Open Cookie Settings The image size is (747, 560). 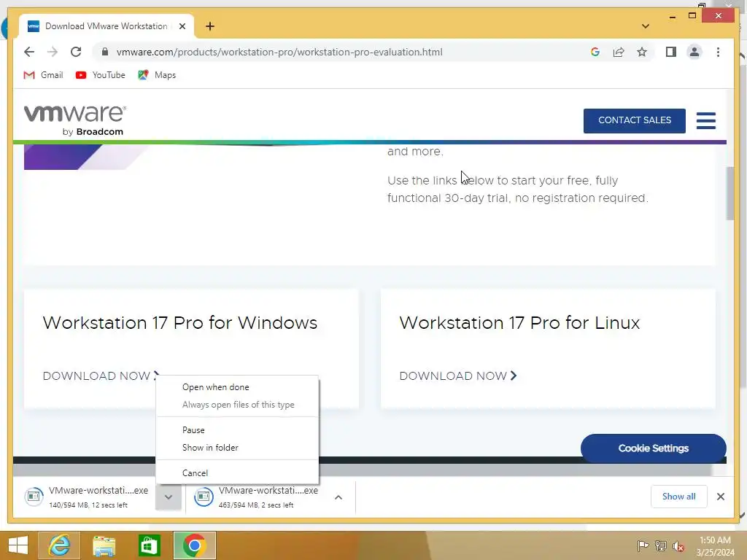[653, 448]
